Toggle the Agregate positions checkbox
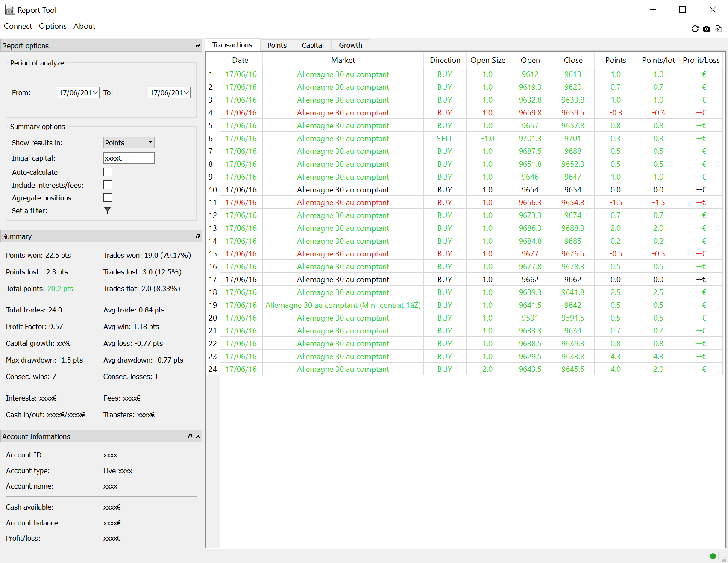The width and height of the screenshot is (728, 563). pyautogui.click(x=108, y=197)
